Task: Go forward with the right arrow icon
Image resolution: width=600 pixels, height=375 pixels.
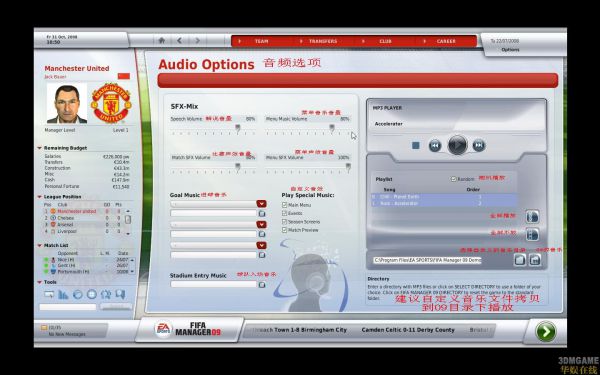Action: [x=197, y=40]
